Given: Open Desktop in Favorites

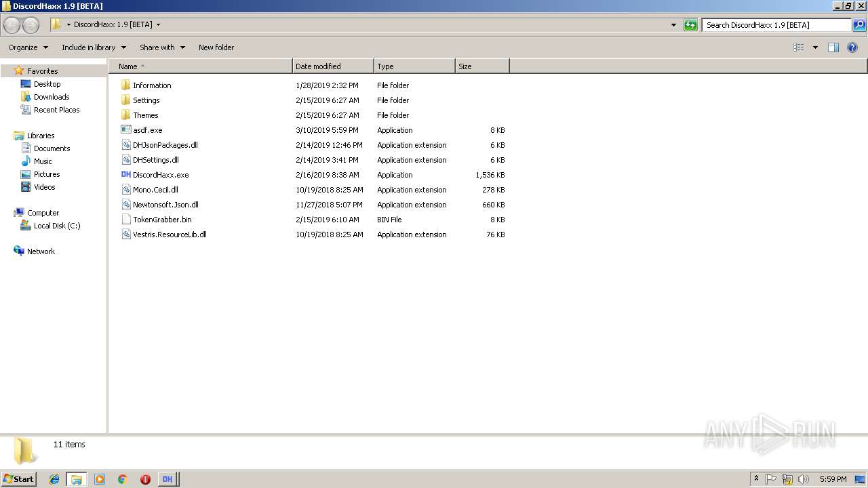Looking at the screenshot, I should 47,84.
